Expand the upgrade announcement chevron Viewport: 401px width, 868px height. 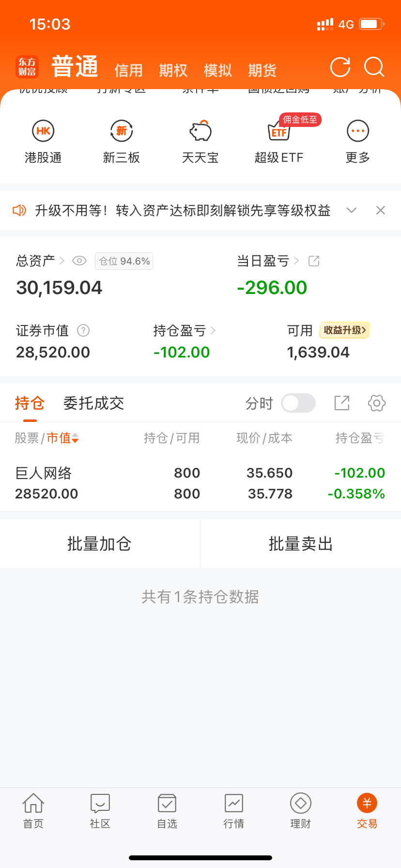click(x=352, y=210)
